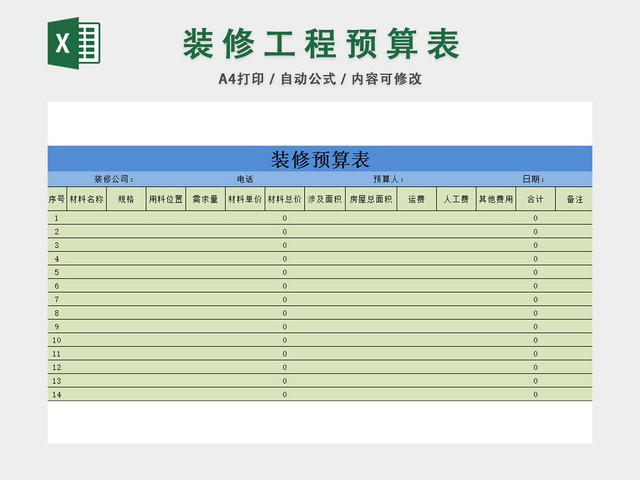Click the 预算人 label in header
640x480 pixels.
pyautogui.click(x=388, y=179)
